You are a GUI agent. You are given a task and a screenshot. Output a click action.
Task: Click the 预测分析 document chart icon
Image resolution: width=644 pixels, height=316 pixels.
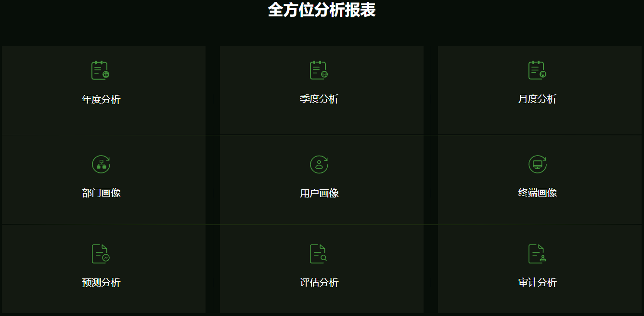[x=101, y=254]
